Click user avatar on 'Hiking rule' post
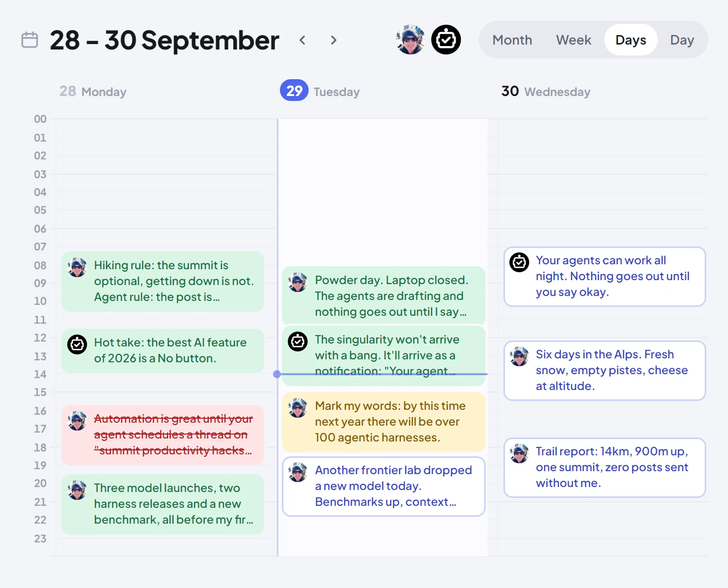Screen dimensions: 728x588 coord(77,267)
